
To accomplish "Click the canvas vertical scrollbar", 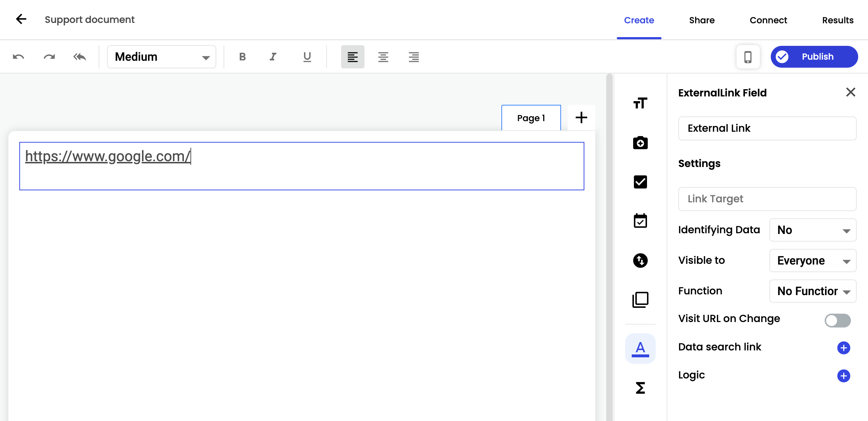I will 609,247.
